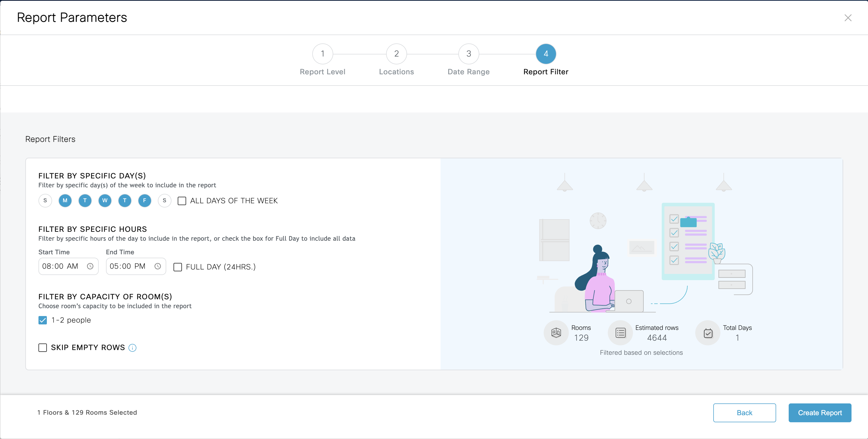868x439 pixels.
Task: Click the Rooms map icon
Action: [x=556, y=333]
